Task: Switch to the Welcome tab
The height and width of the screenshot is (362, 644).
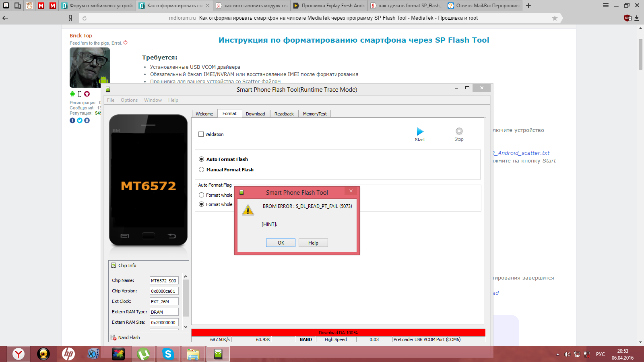Action: coord(204,114)
